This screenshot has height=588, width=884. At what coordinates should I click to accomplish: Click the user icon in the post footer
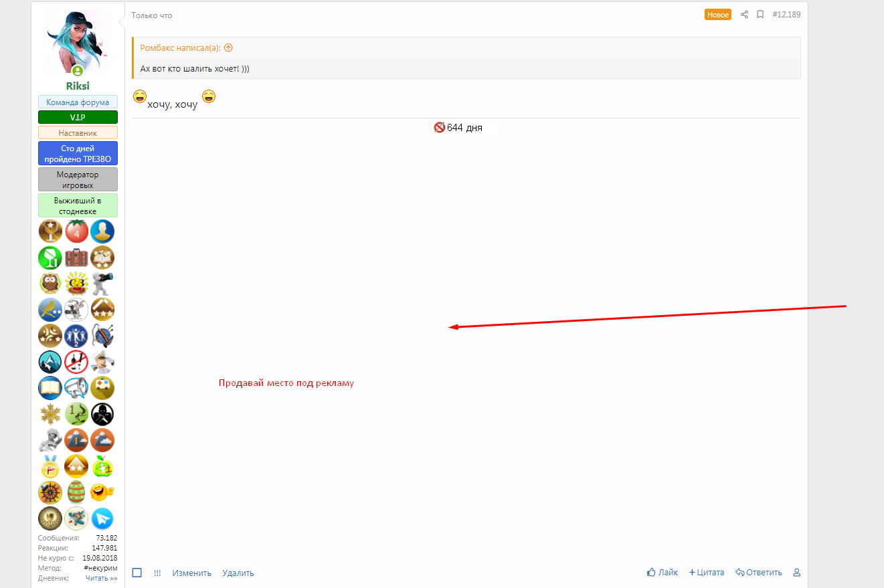[796, 573]
